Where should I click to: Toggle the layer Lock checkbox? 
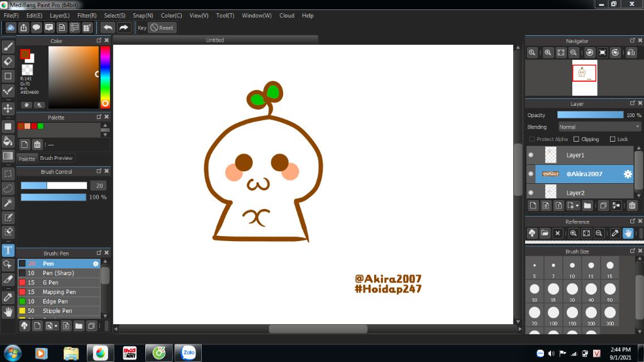(x=613, y=139)
